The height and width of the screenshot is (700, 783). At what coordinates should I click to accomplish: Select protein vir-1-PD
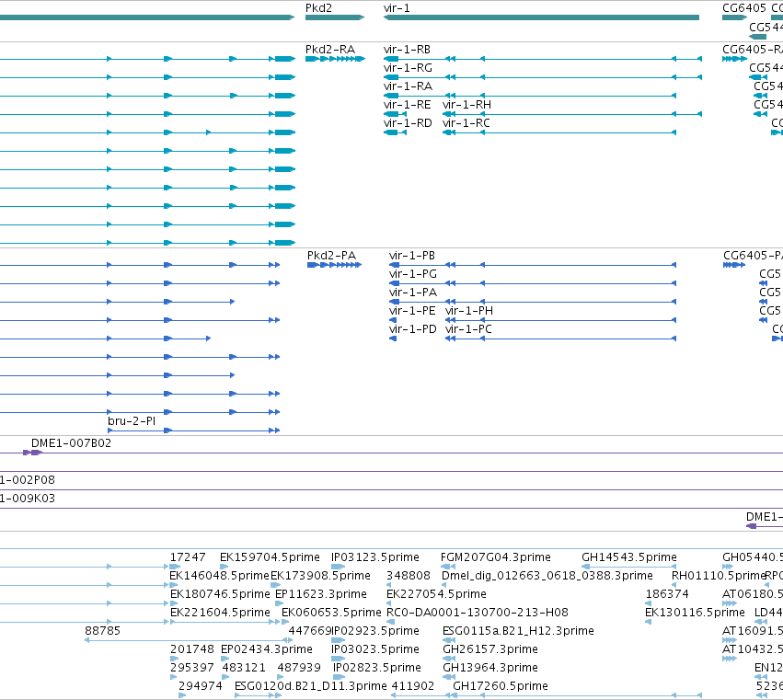click(x=412, y=329)
